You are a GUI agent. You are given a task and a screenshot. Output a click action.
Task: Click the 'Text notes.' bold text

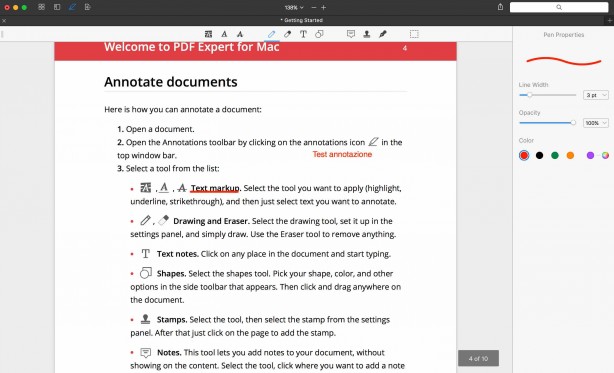coord(178,254)
